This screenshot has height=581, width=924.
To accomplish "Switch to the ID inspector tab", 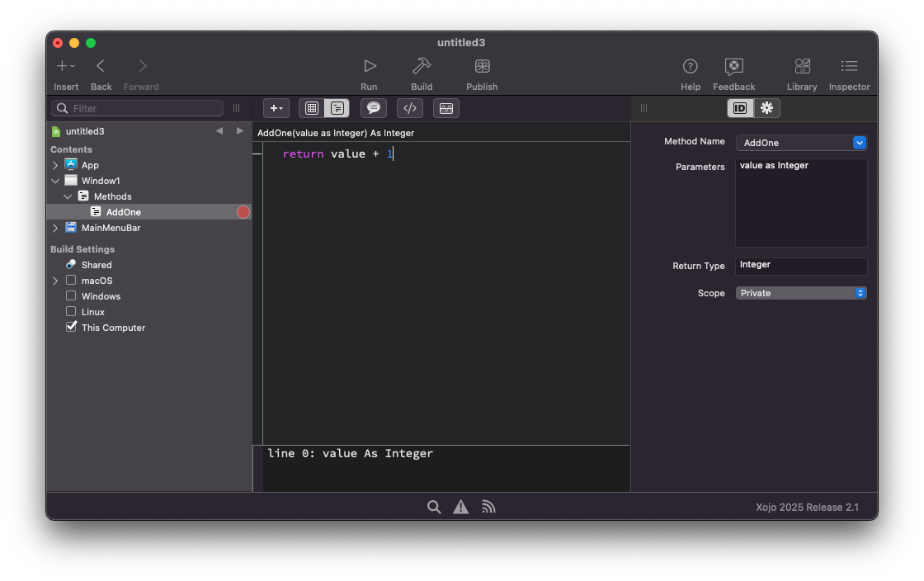I will click(x=740, y=108).
